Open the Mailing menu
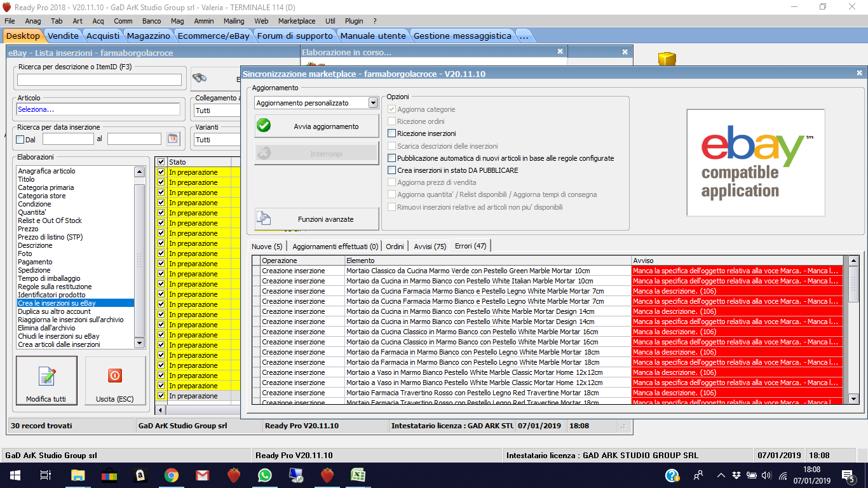The image size is (868, 488). 234,21
